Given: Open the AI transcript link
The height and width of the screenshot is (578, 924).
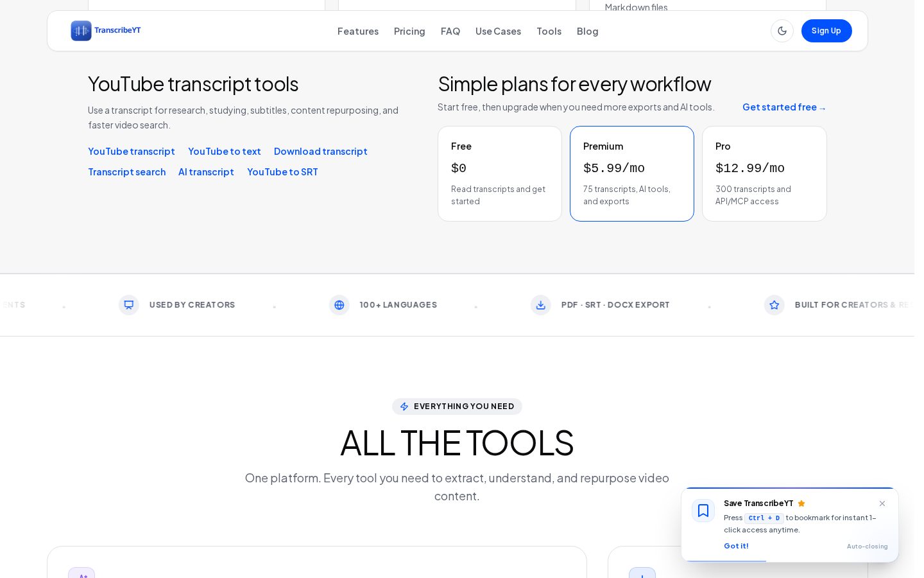Looking at the screenshot, I should click(206, 172).
